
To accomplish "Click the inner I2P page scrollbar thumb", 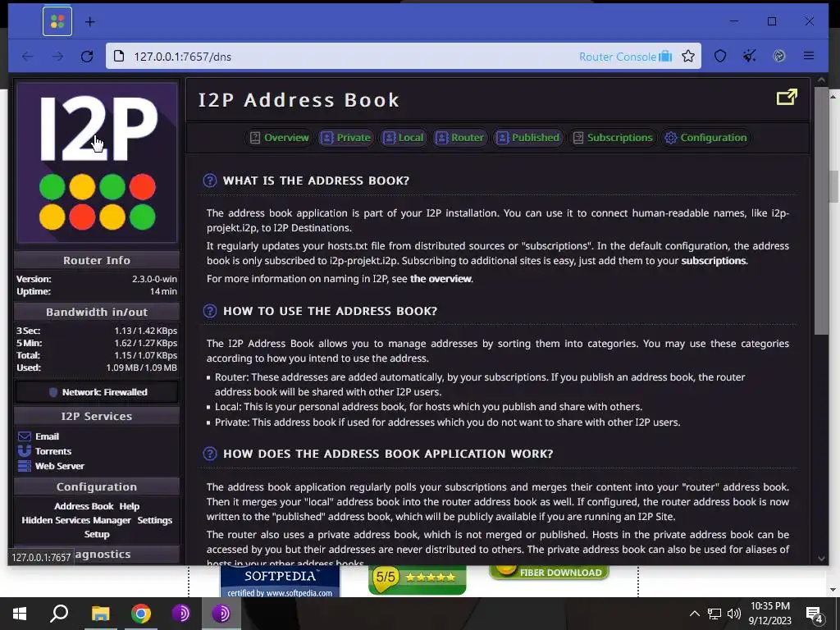I will click(821, 210).
